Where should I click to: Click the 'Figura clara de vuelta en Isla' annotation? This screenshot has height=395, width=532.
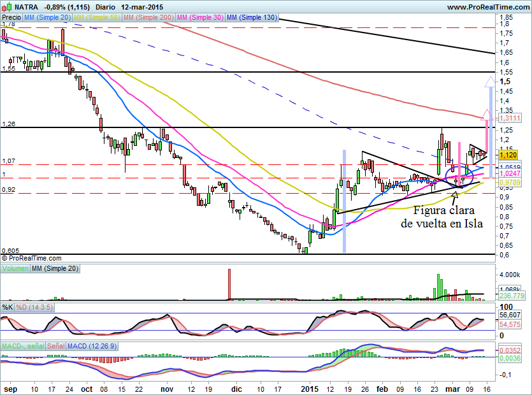442,217
